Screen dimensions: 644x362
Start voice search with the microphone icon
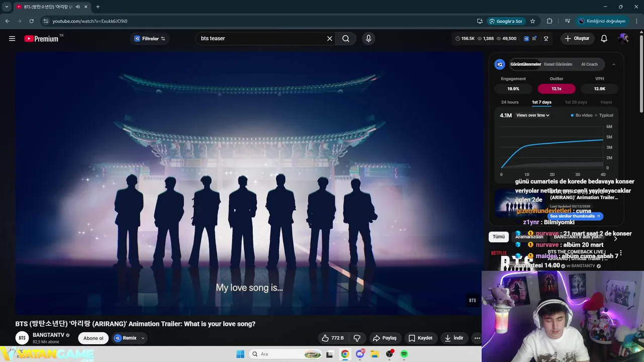point(369,39)
